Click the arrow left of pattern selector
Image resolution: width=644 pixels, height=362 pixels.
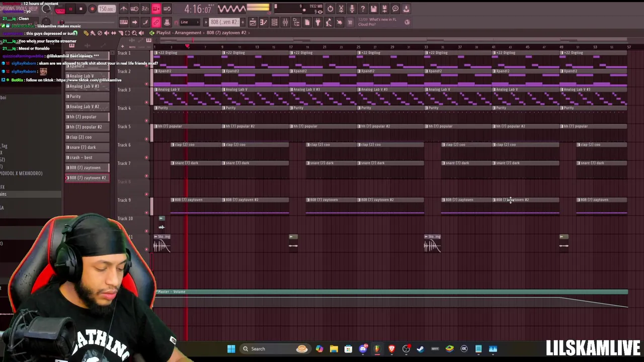[x=205, y=22]
